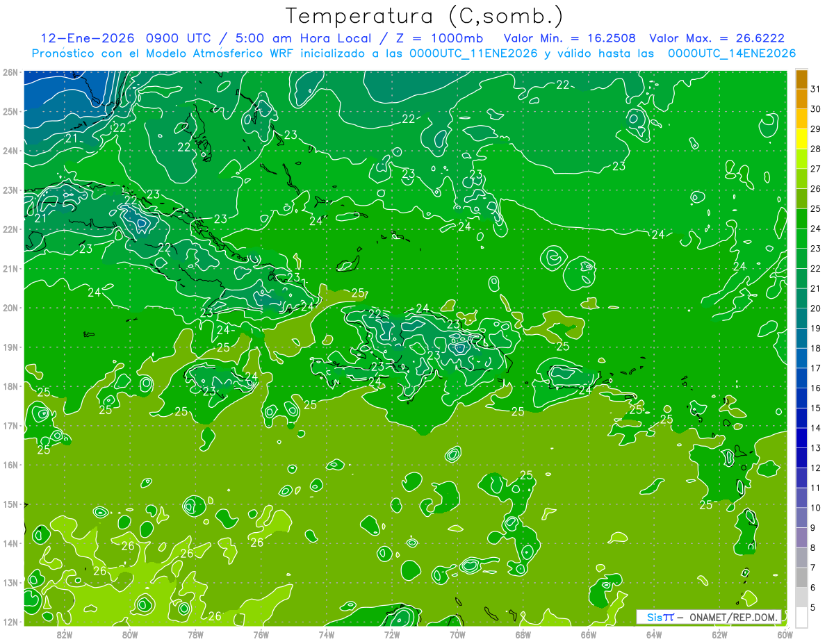Click the latitude label '19N'
The height and width of the screenshot is (644, 834).
tap(10, 347)
